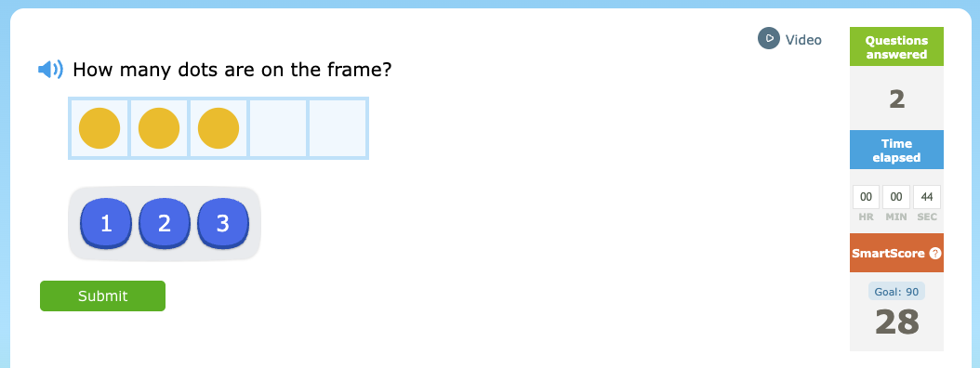Click the first yellow dot

pyautogui.click(x=99, y=128)
